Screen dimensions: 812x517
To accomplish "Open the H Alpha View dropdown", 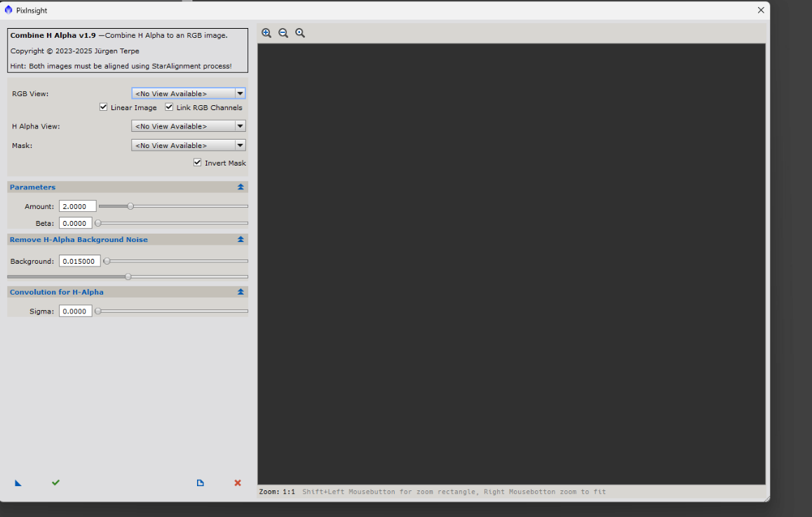I will click(x=189, y=126).
